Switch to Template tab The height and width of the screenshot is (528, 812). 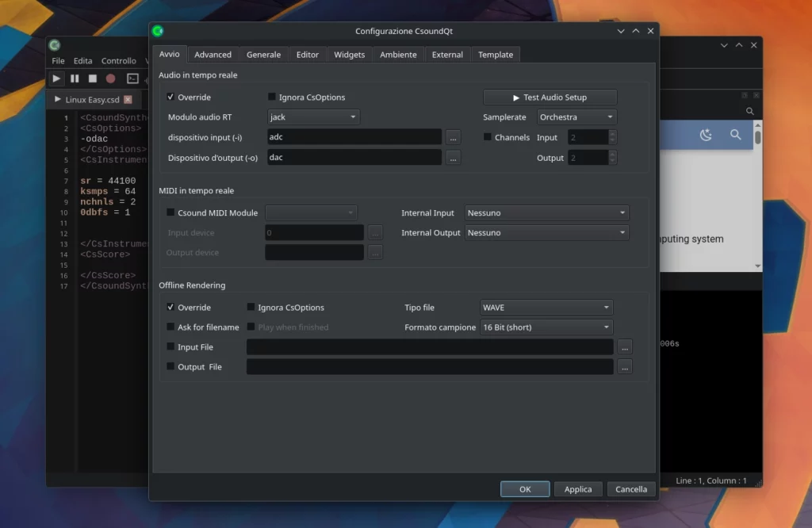[x=496, y=55]
